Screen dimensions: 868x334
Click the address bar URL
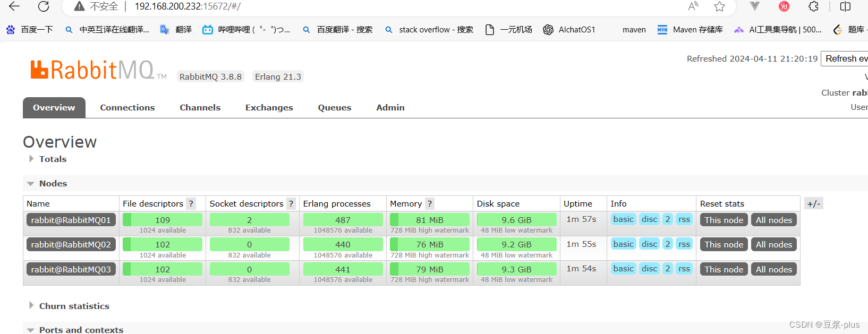click(188, 6)
